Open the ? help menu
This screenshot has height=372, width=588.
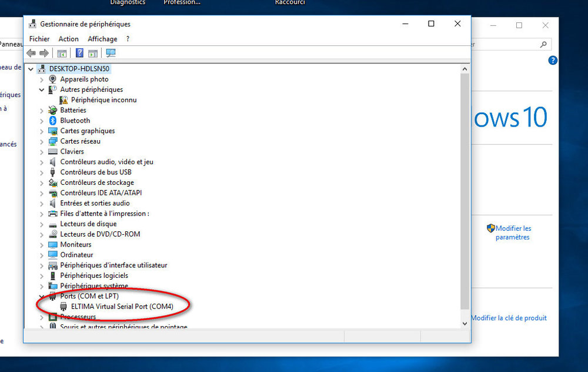128,39
